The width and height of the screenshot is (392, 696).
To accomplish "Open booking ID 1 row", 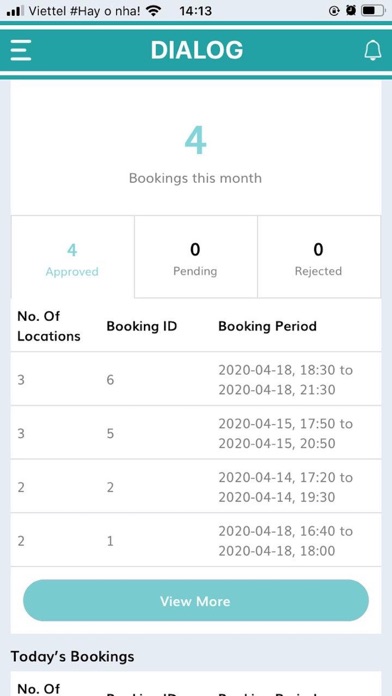I will point(196,540).
